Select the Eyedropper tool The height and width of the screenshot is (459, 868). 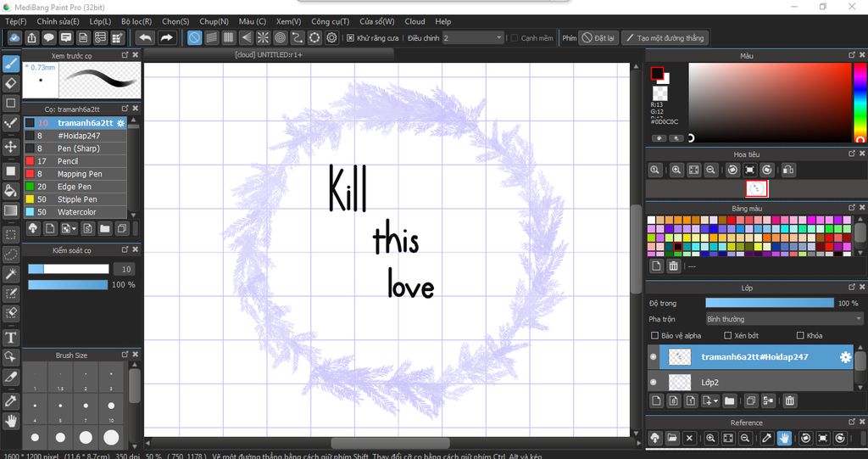tap(10, 400)
